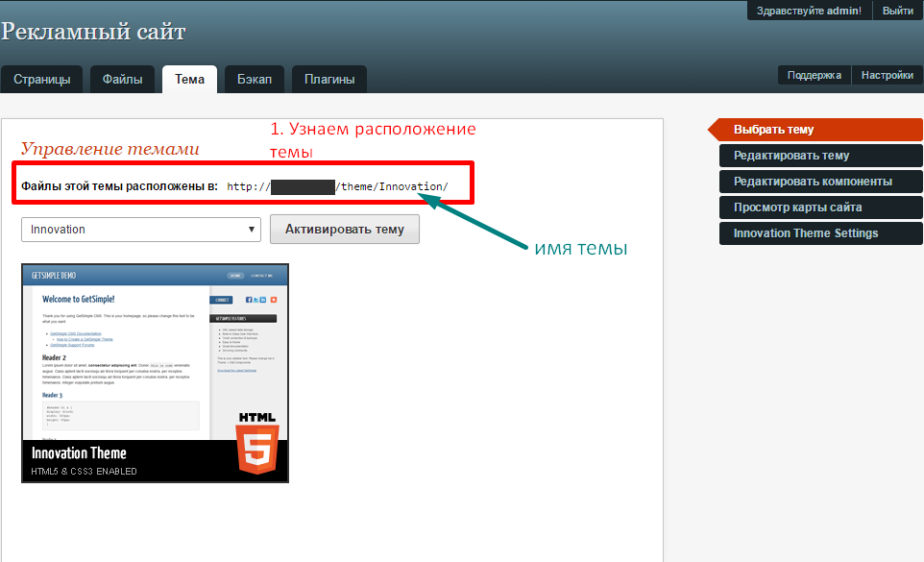The width and height of the screenshot is (924, 562).
Task: Open the Страницы tab
Action: click(41, 80)
